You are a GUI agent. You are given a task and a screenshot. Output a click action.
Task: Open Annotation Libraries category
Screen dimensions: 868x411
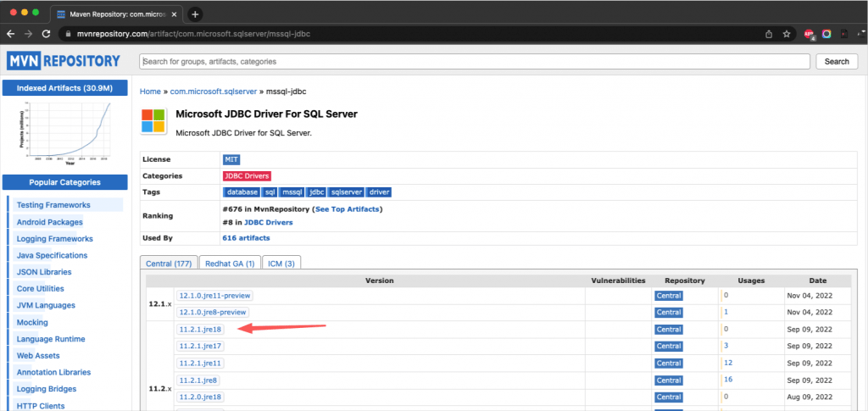pyautogui.click(x=53, y=372)
